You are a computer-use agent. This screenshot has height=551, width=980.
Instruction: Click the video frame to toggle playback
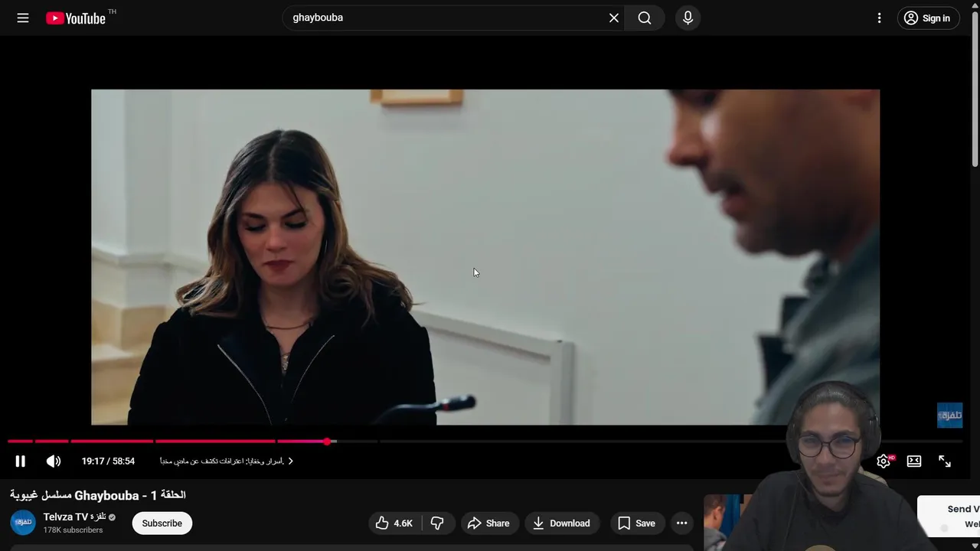pyautogui.click(x=485, y=256)
